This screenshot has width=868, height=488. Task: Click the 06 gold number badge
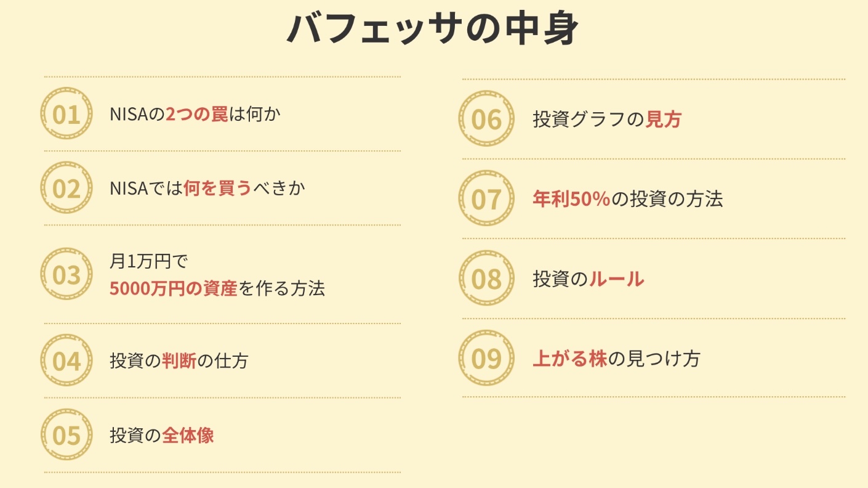click(x=486, y=120)
